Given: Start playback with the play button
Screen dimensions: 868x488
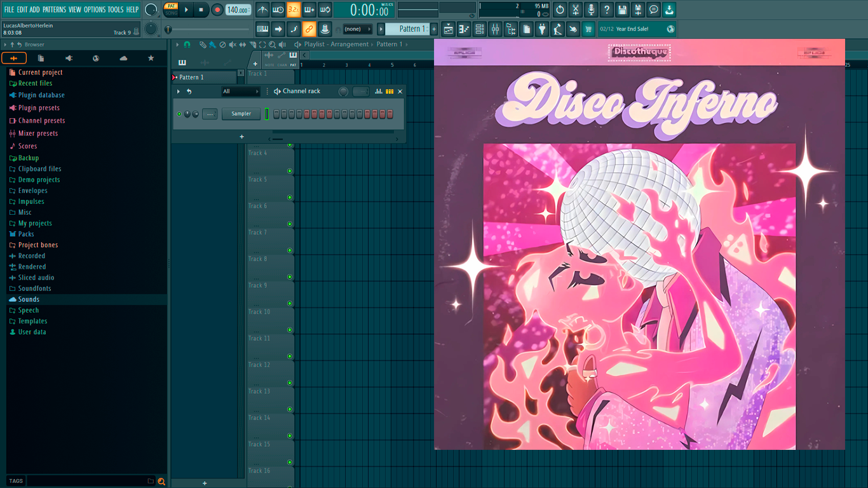Looking at the screenshot, I should coord(186,10).
